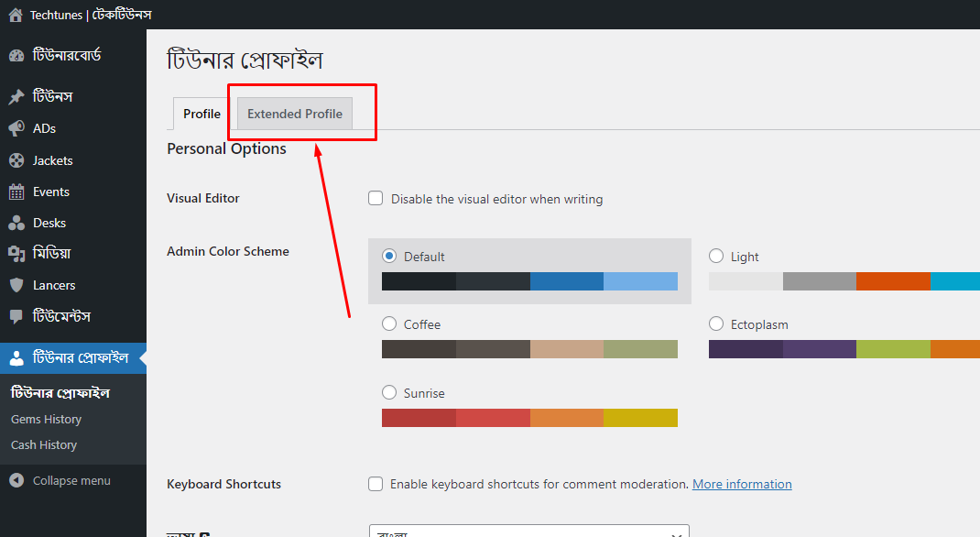Click the Sunrise scheme yellow swatch
Image resolution: width=980 pixels, height=537 pixels.
pos(640,418)
